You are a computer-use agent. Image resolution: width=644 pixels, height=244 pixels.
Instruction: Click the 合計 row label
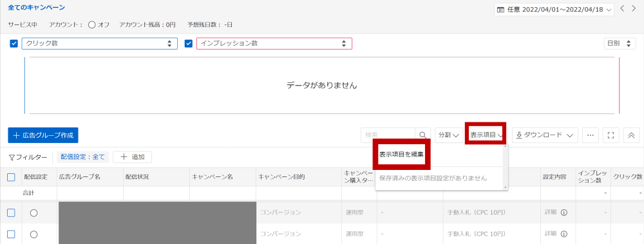click(28, 192)
